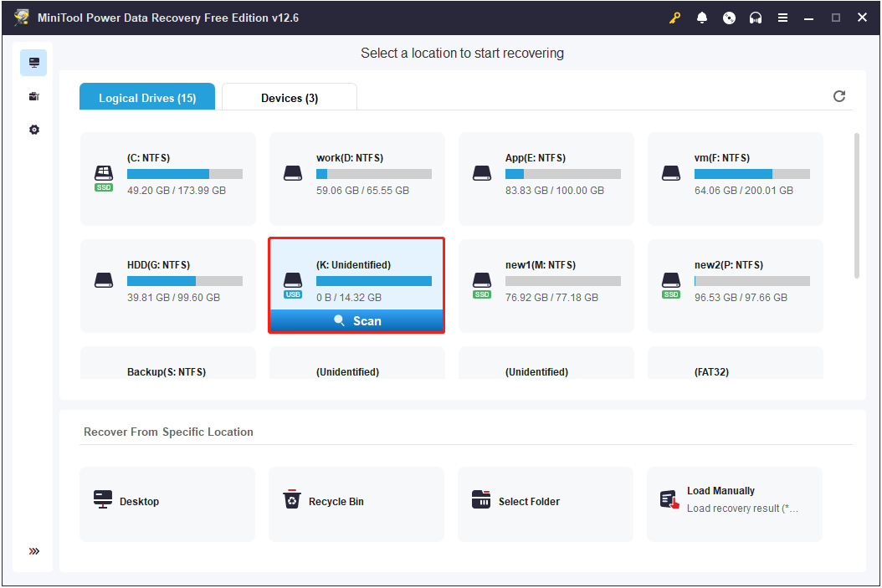The height and width of the screenshot is (588, 882).
Task: Click the yellow license key icon
Action: [674, 17]
